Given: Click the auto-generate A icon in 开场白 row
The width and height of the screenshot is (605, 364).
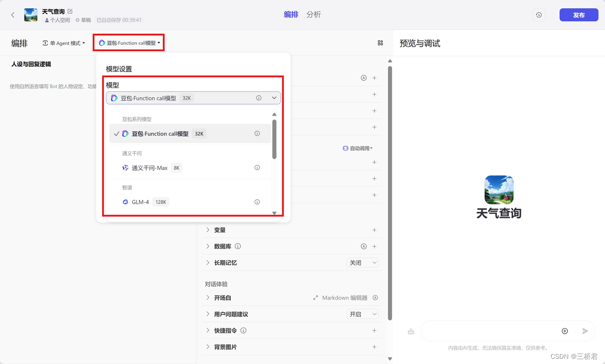Looking at the screenshot, I should tap(375, 298).
